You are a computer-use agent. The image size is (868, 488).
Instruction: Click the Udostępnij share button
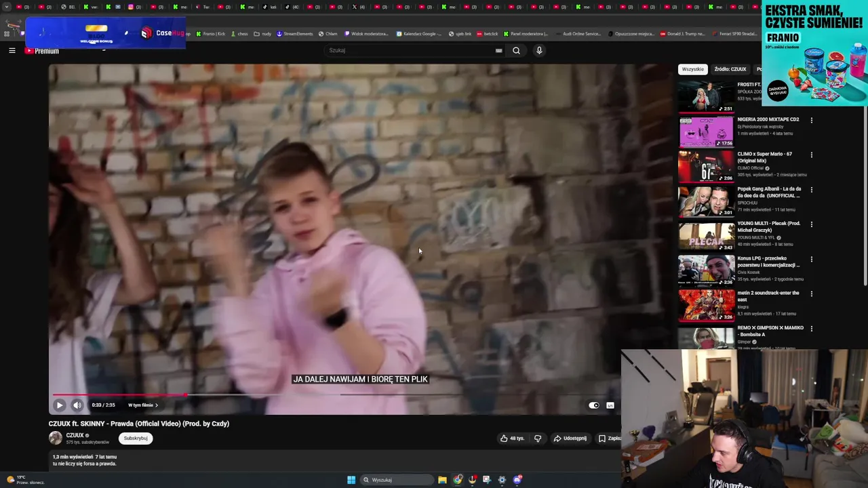[570, 439]
